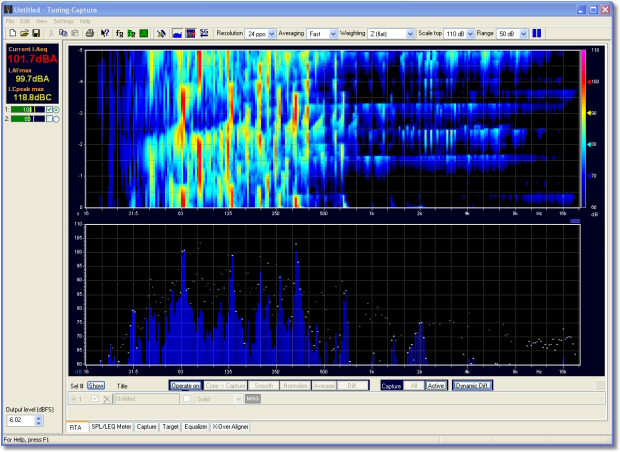Screen dimensions: 620x452
Task: Click the Normalize button
Action: [x=295, y=386]
